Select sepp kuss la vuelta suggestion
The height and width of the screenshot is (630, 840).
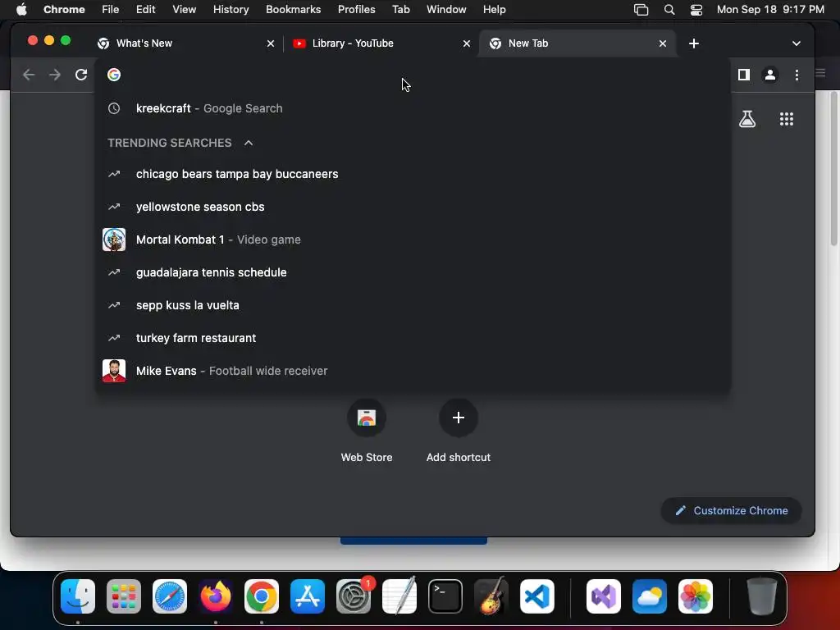pyautogui.click(x=413, y=305)
